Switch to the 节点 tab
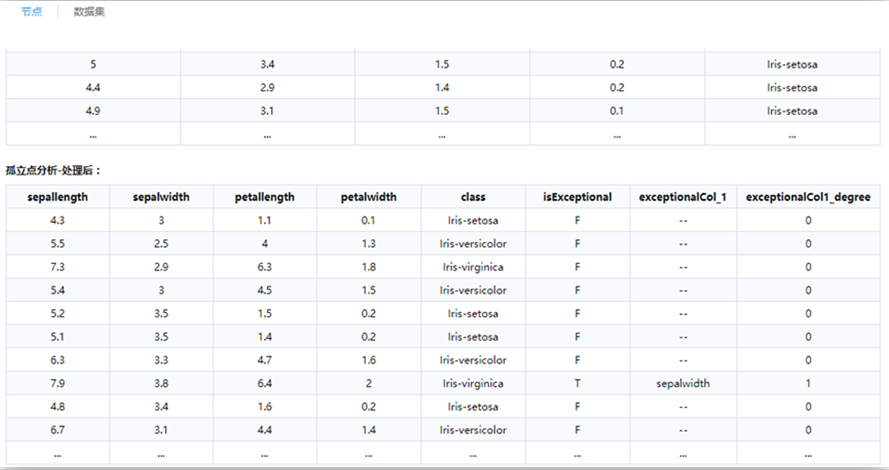 [x=31, y=12]
